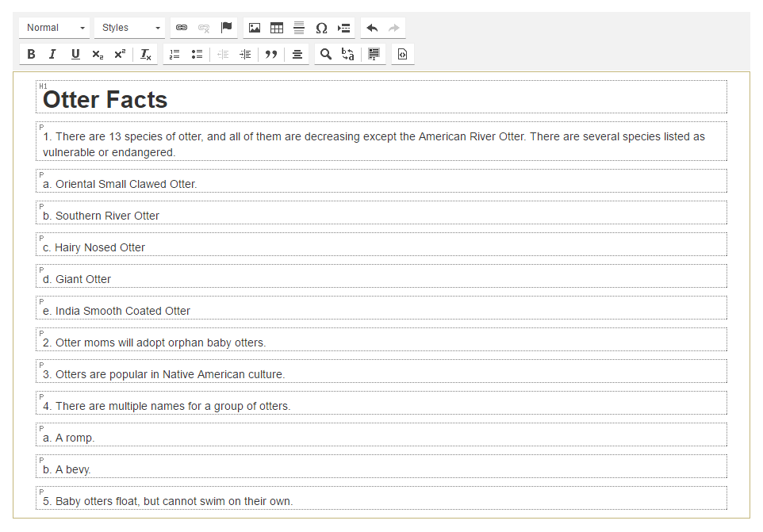Toggle underline formatting
The width and height of the screenshot is (763, 532).
(75, 54)
